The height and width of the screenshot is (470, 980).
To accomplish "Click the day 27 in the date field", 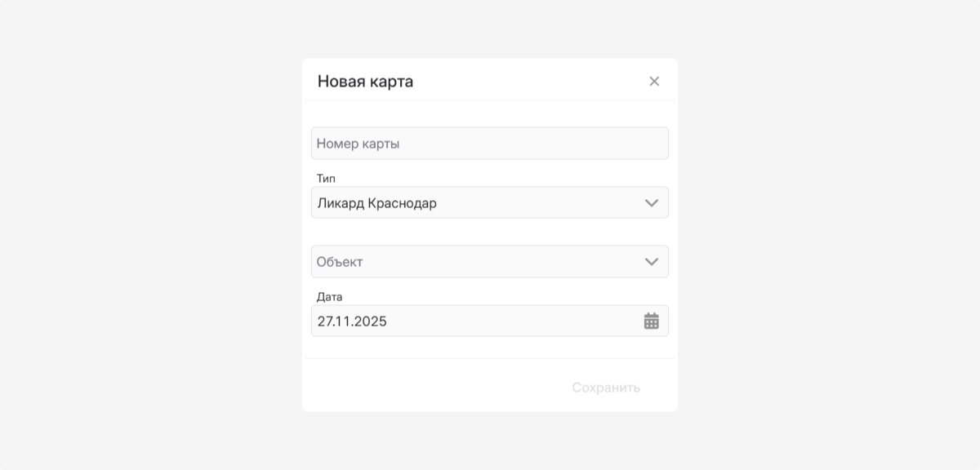I will click(325, 321).
